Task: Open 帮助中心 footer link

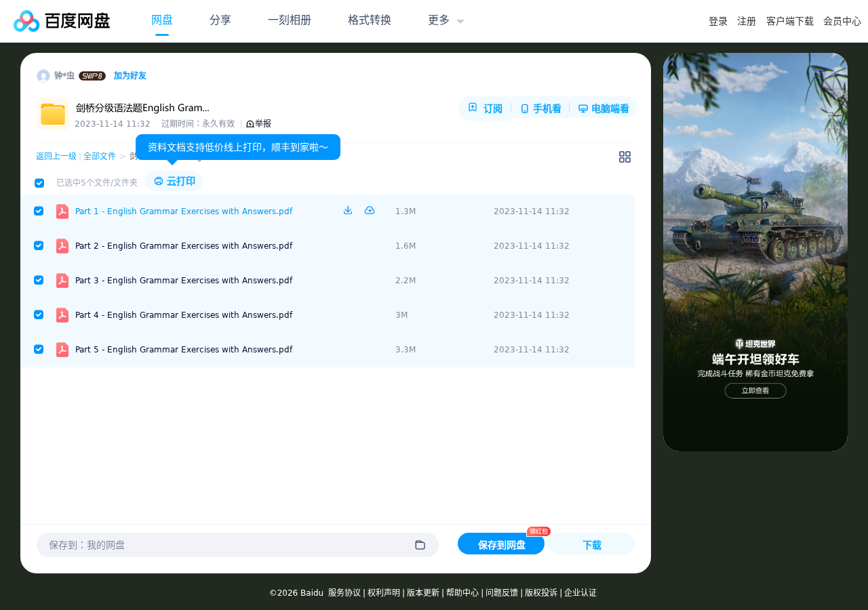Action: click(462, 593)
